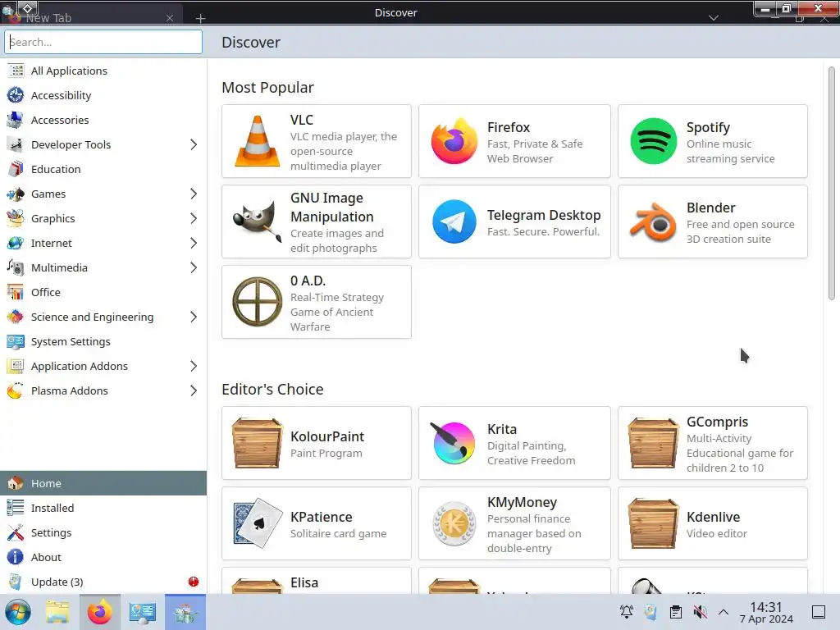Expand the Multimedia category arrow
The width and height of the screenshot is (840, 630).
click(194, 268)
